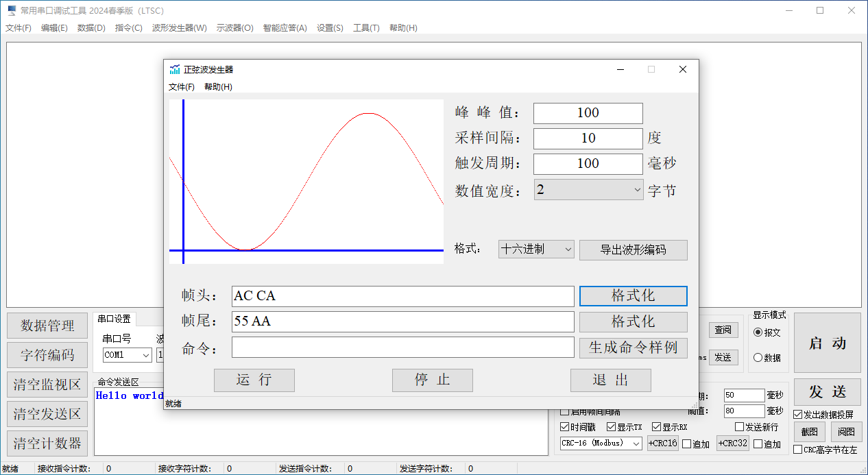Click into the 峰峰值 input field
The width and height of the screenshot is (868, 475).
(588, 113)
